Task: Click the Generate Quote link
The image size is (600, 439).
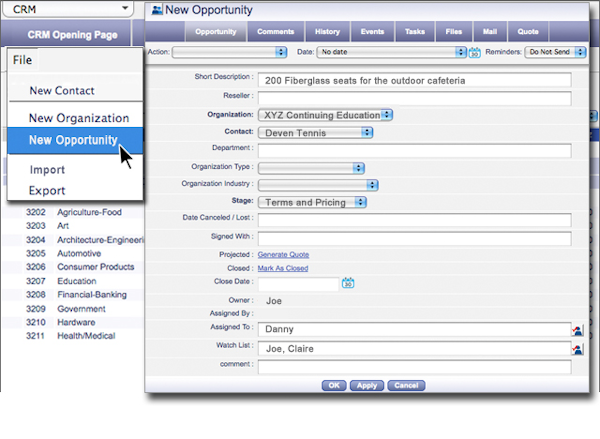Action: [283, 254]
